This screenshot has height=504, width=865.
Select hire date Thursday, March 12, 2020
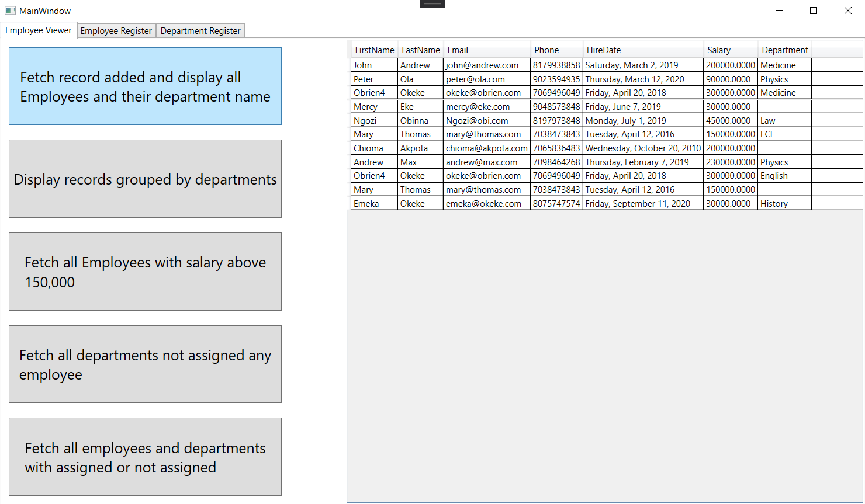click(x=643, y=79)
